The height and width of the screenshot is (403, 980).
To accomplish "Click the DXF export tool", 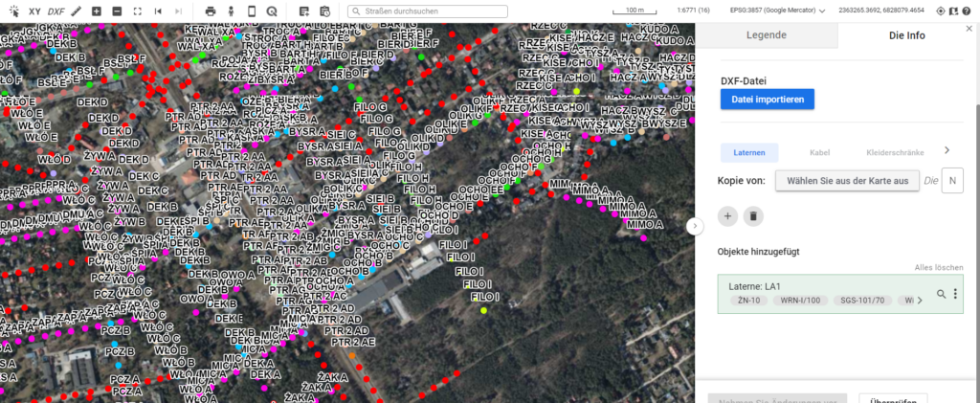I will tap(56, 11).
